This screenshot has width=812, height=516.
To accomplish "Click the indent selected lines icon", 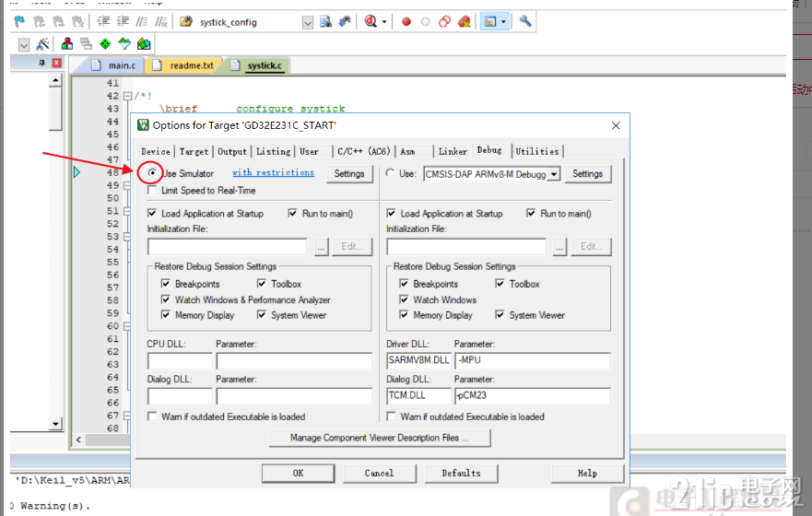I will [x=103, y=22].
